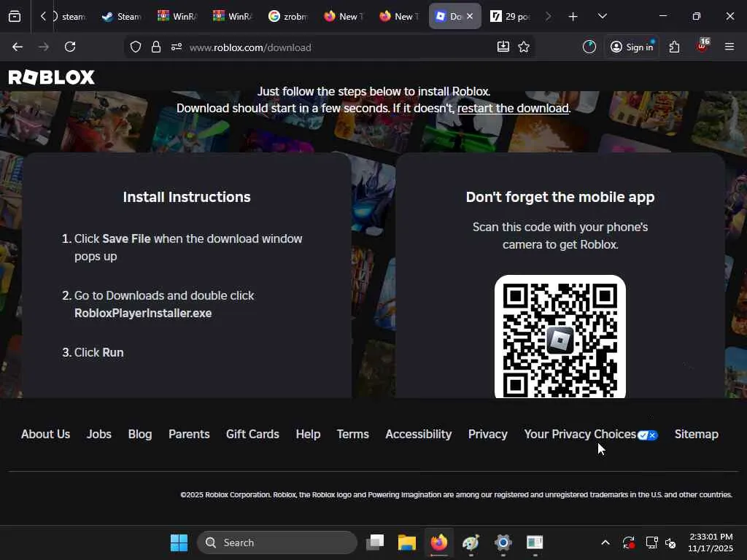Reload the Roblox download page
The height and width of the screenshot is (560, 747).
[x=70, y=47]
